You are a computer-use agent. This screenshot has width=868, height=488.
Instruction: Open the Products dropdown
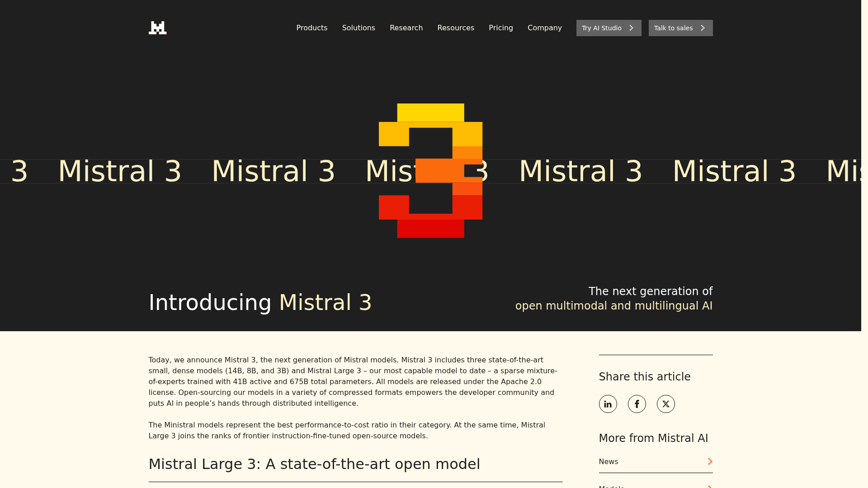[x=311, y=28]
